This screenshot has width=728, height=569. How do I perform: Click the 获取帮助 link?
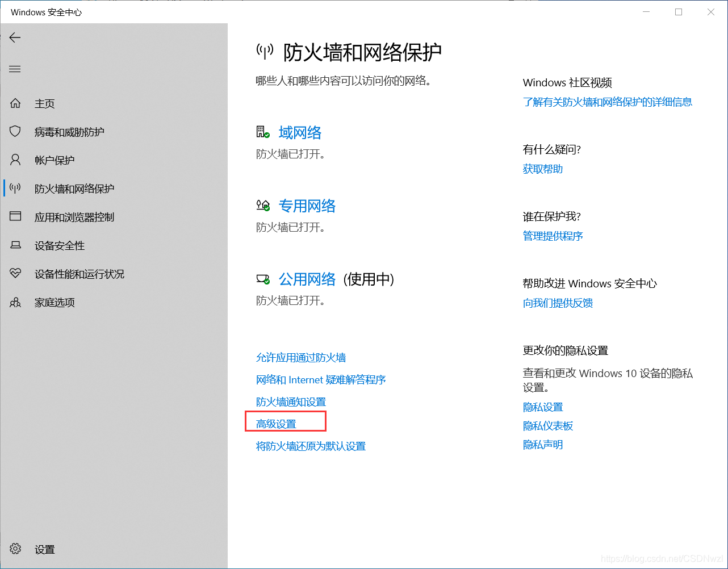(543, 169)
